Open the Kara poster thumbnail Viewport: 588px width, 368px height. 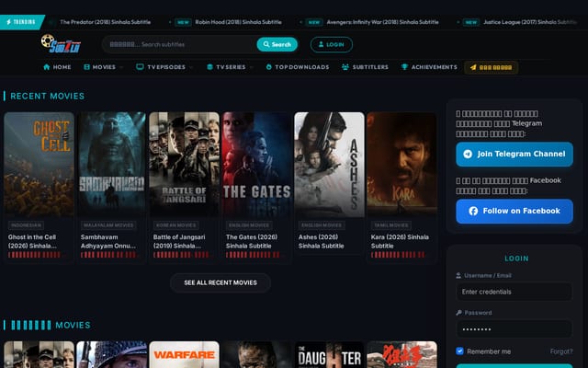coord(402,164)
